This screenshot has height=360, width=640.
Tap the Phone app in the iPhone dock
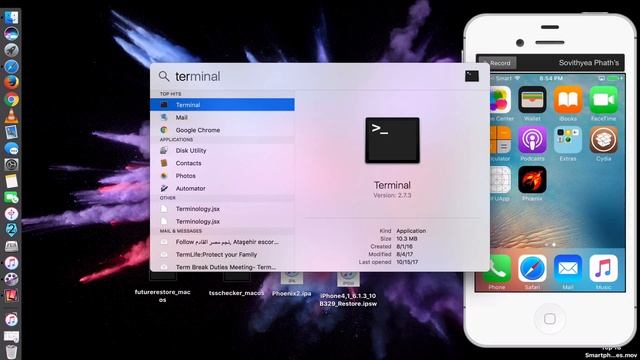497,269
